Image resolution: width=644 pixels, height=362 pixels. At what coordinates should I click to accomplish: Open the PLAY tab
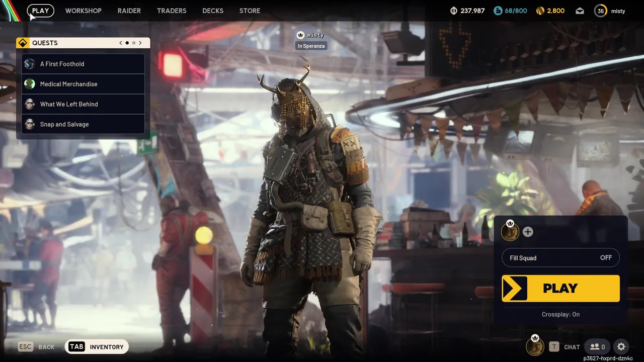40,11
